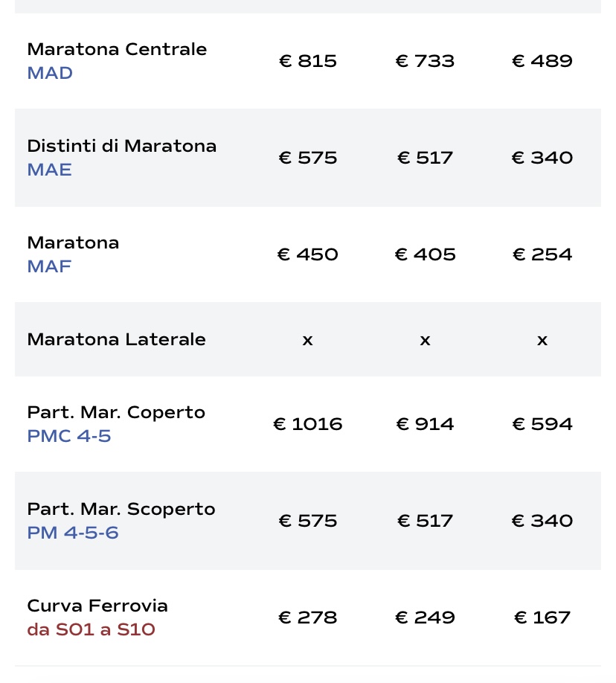
Task: Click the da S01 a S10 link
Action: [91, 629]
